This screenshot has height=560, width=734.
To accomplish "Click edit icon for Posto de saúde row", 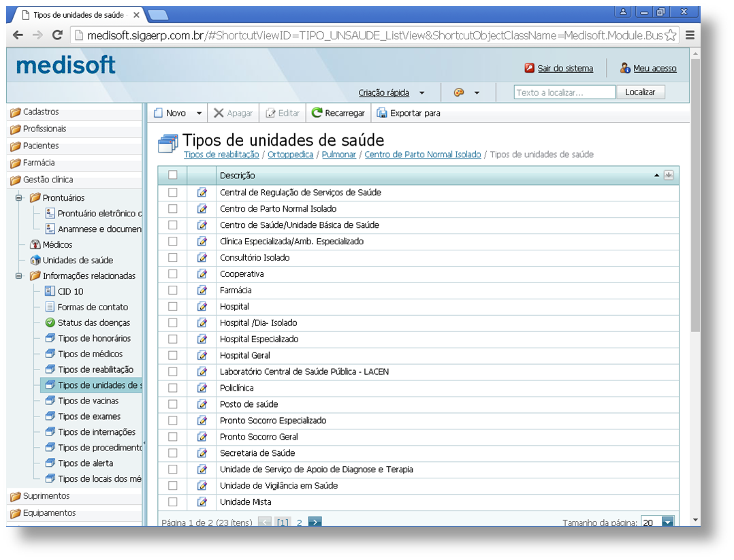I will click(202, 404).
